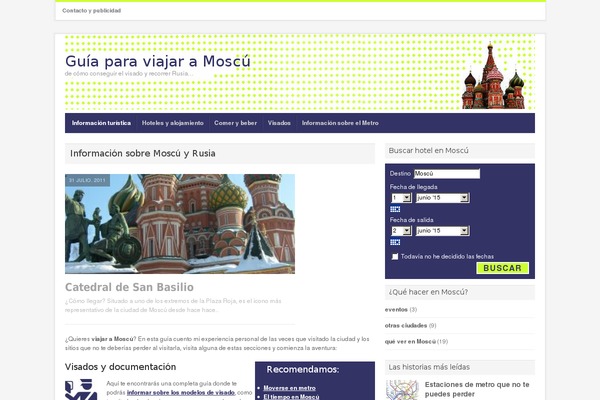Click 'Visados y documentación' heading
600x400 pixels.
[121, 367]
